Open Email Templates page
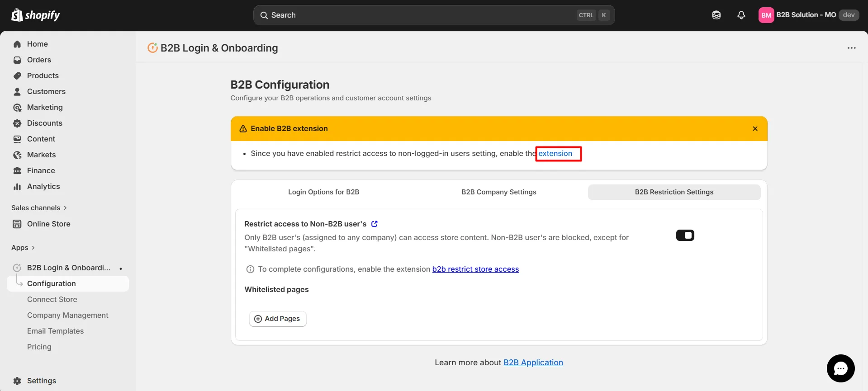Image resolution: width=868 pixels, height=391 pixels. [55, 331]
